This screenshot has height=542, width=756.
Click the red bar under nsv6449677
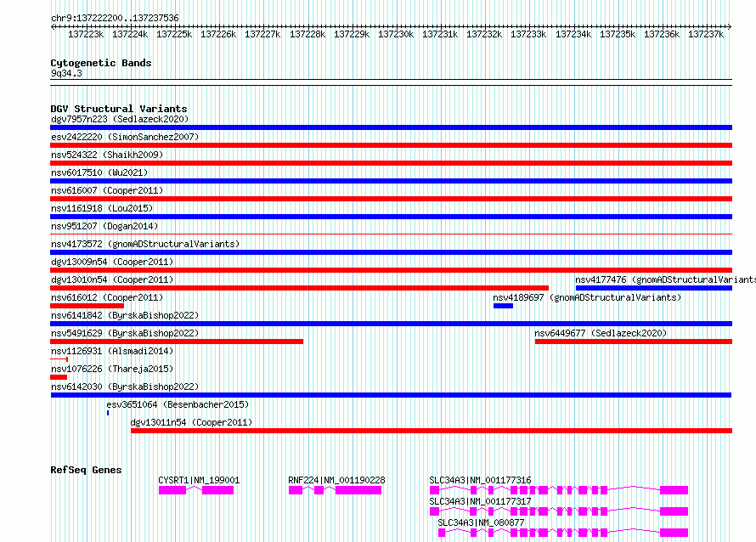pos(634,342)
